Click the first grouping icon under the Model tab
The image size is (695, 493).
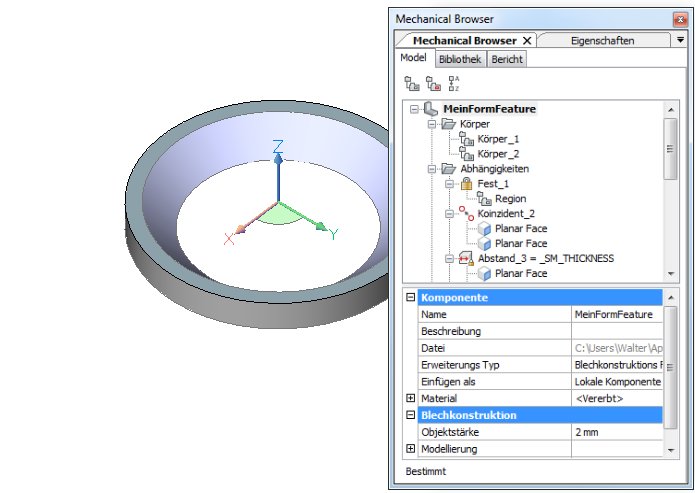point(410,84)
